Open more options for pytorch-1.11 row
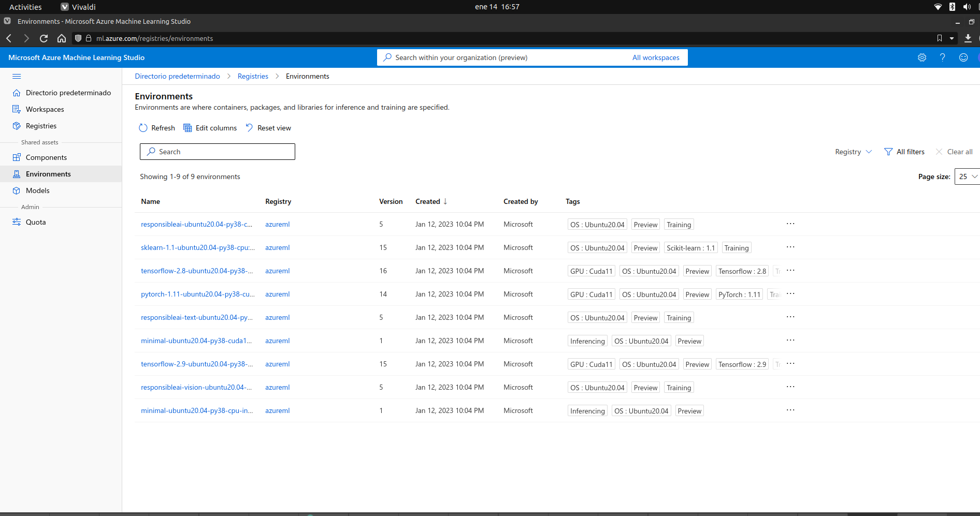This screenshot has height=516, width=980. (790, 293)
